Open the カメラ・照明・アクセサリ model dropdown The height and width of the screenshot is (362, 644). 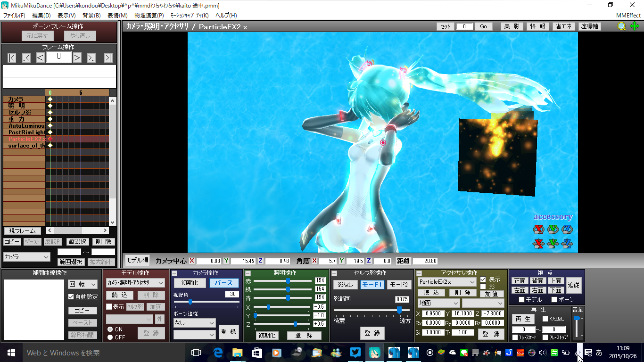135,283
